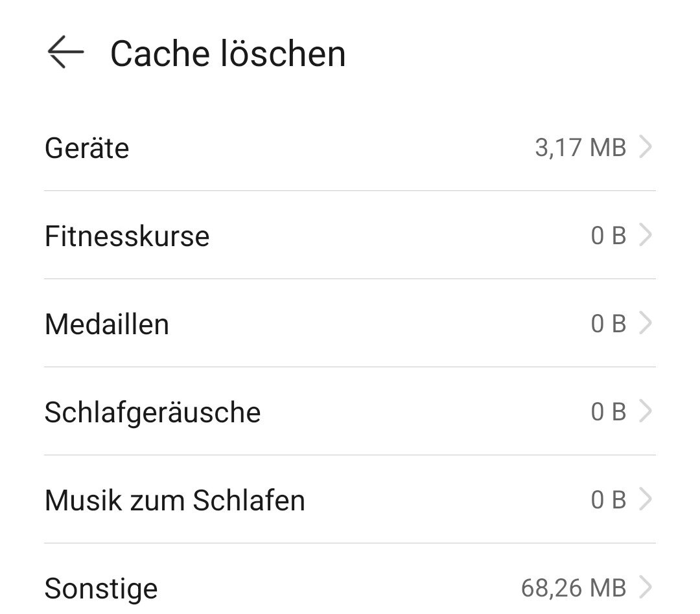Viewport: 700px width, 614px height.
Task: Select the 3,17 MB size value
Action: 580,148
